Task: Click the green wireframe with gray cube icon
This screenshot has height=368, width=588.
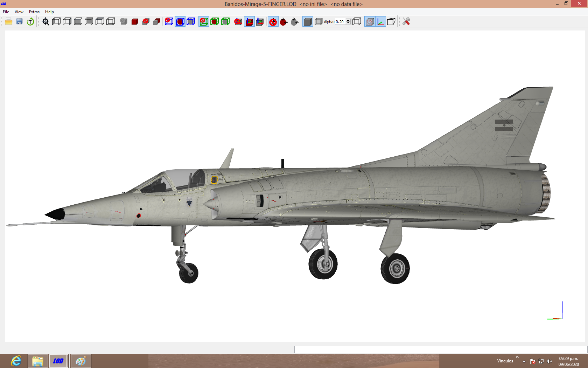Action: (x=225, y=22)
